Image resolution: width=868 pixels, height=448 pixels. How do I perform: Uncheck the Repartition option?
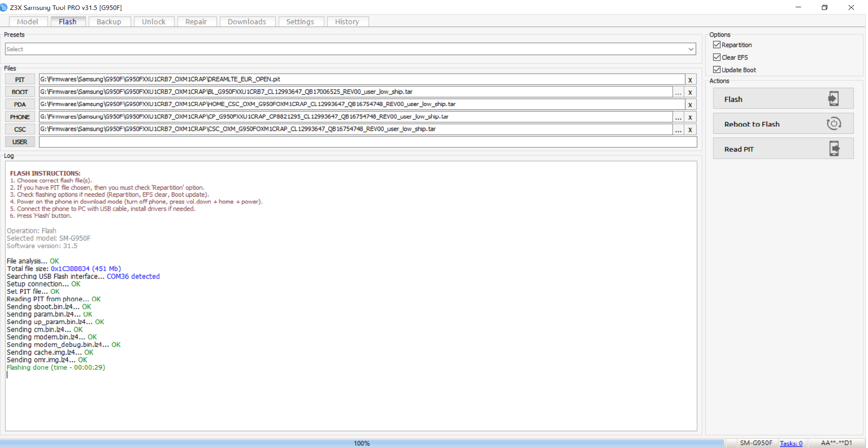(717, 45)
